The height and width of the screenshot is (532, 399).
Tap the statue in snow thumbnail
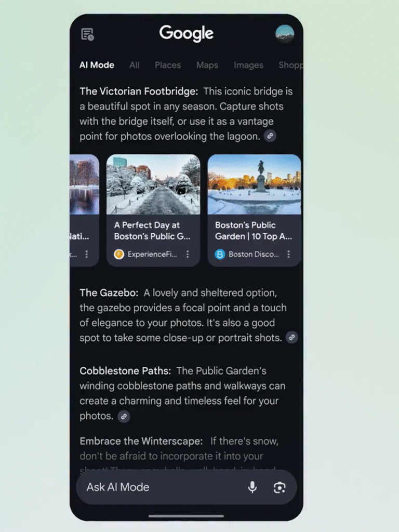[x=254, y=184]
